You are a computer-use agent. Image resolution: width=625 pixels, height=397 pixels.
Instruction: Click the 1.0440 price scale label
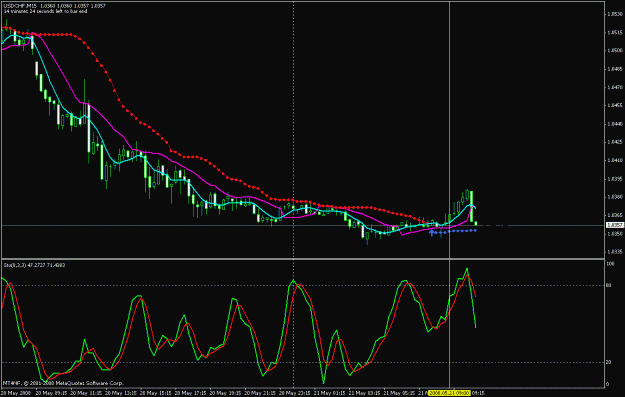click(x=615, y=124)
